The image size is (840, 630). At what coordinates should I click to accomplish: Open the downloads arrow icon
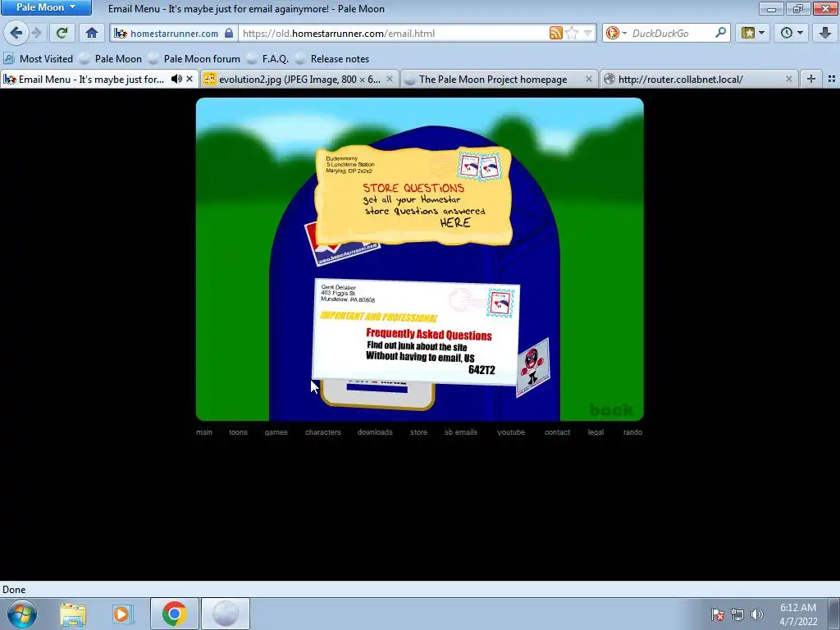pyautogui.click(x=825, y=33)
